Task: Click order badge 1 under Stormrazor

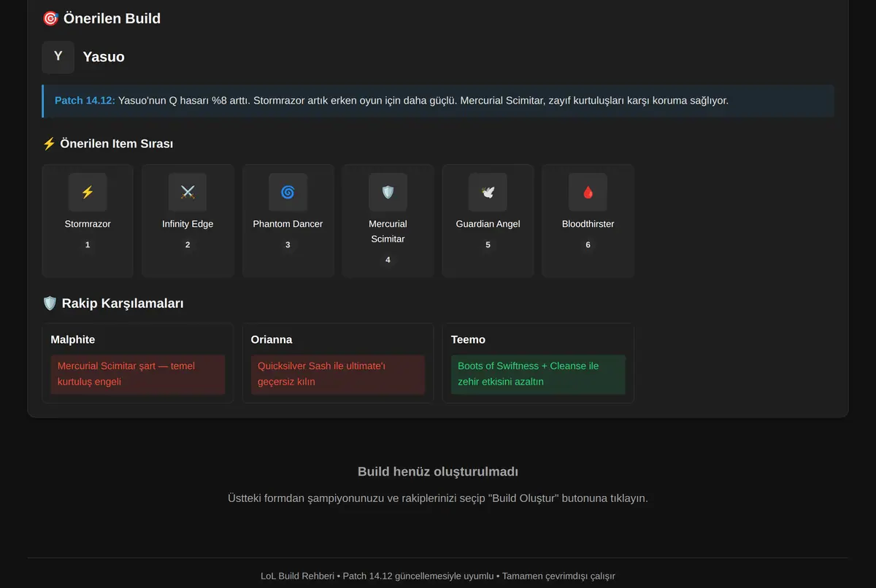Action: coord(88,245)
